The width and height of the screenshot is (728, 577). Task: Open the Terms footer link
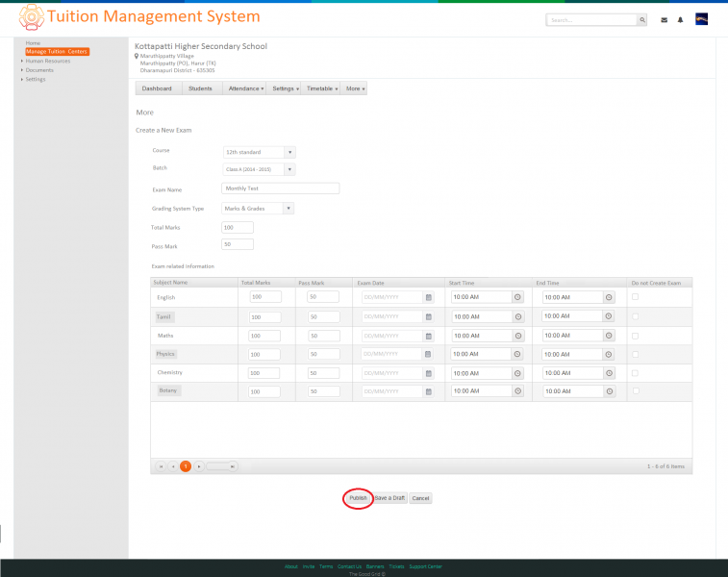coord(326,566)
